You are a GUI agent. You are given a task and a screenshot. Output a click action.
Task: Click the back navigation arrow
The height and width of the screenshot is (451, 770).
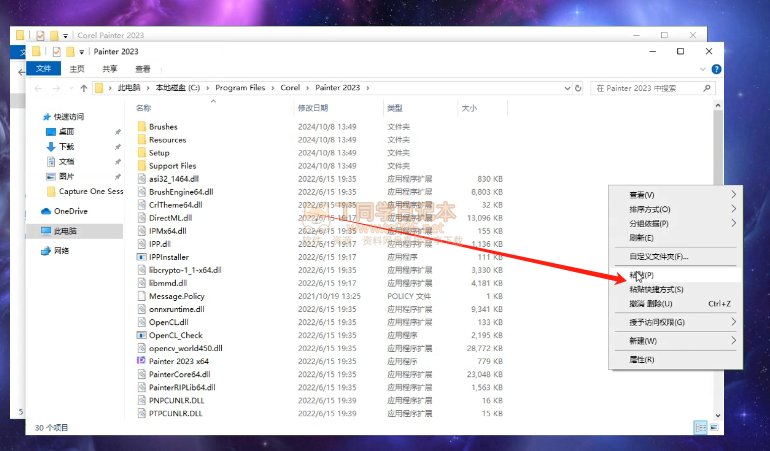coord(38,88)
